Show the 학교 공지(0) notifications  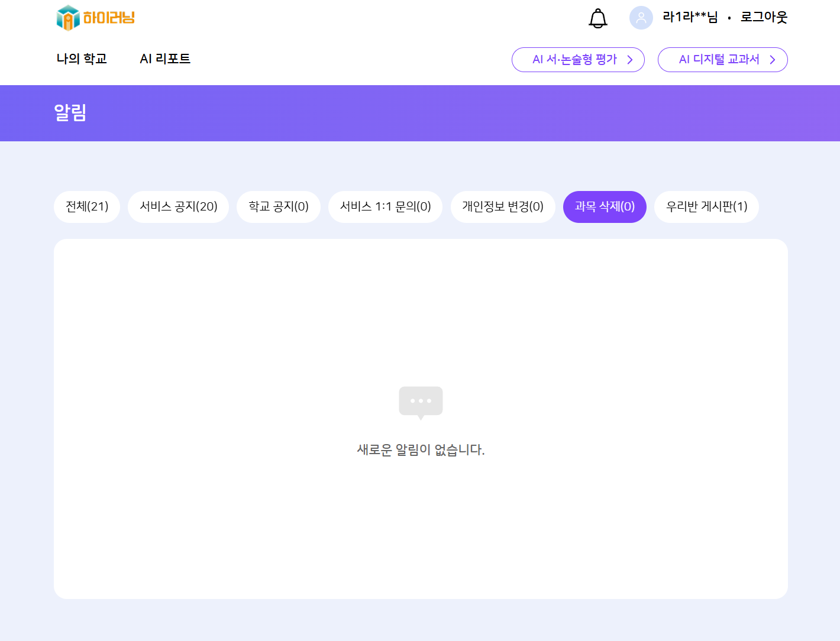click(278, 206)
